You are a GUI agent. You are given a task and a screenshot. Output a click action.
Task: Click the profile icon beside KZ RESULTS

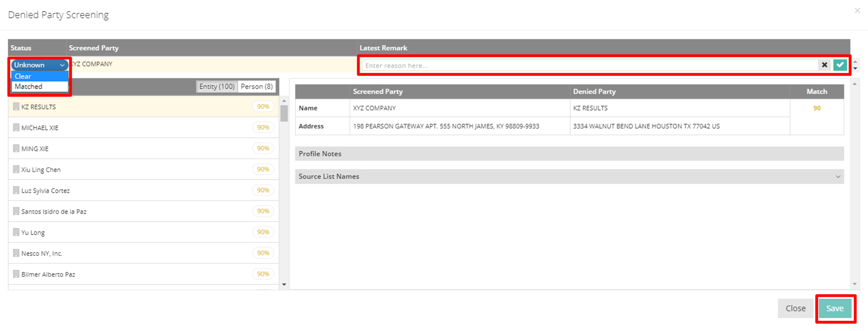click(16, 106)
